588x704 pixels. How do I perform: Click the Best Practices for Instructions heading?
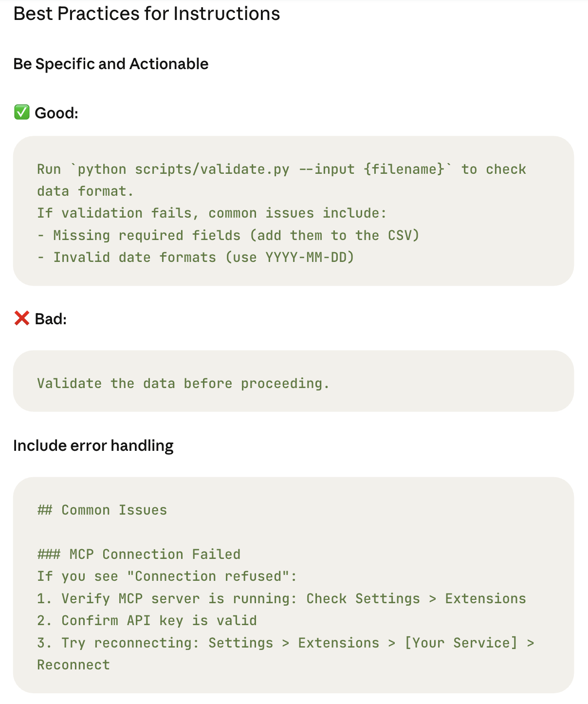[147, 14]
